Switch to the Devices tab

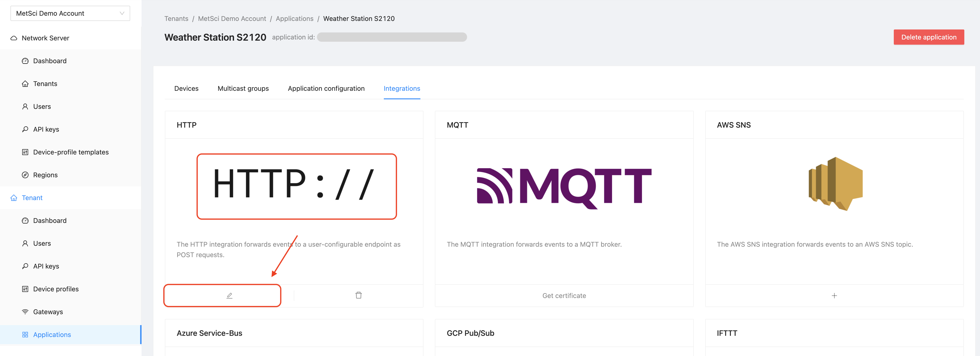point(186,88)
